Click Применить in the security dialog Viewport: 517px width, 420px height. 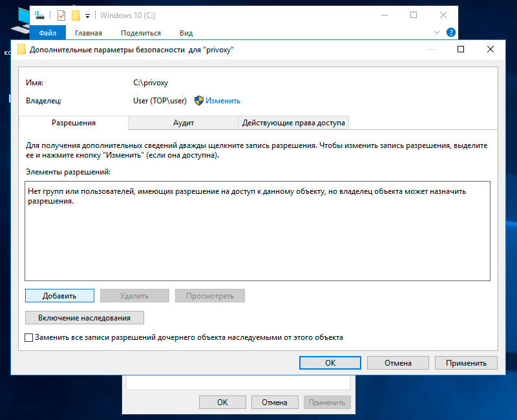[466, 362]
